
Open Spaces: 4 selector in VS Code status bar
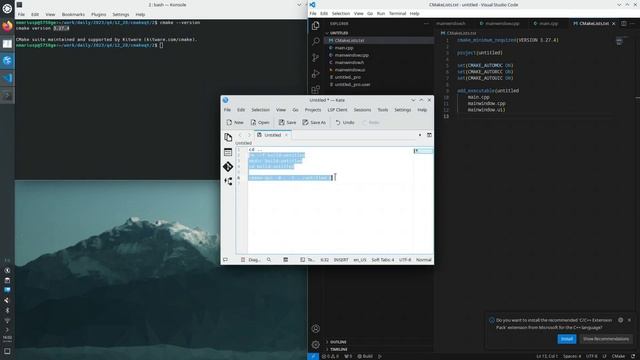click(x=572, y=356)
